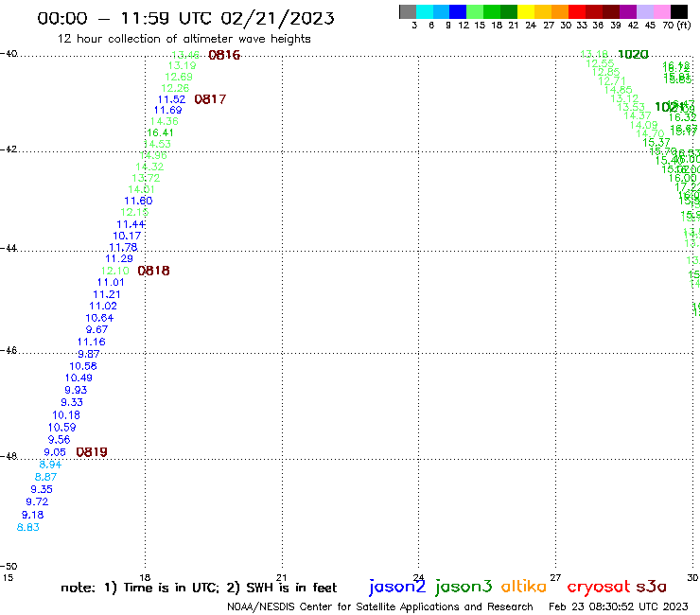This screenshot has width=700, height=615.
Task: Click the '70 (ft)' label on the color scale
Action: [x=676, y=25]
